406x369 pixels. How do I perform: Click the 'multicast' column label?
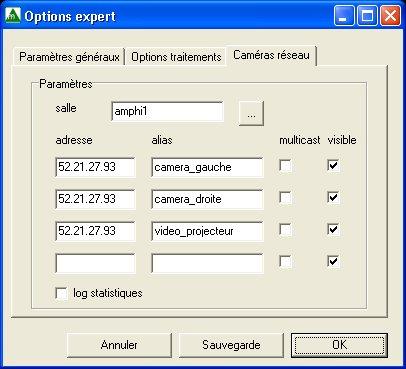[x=300, y=140]
